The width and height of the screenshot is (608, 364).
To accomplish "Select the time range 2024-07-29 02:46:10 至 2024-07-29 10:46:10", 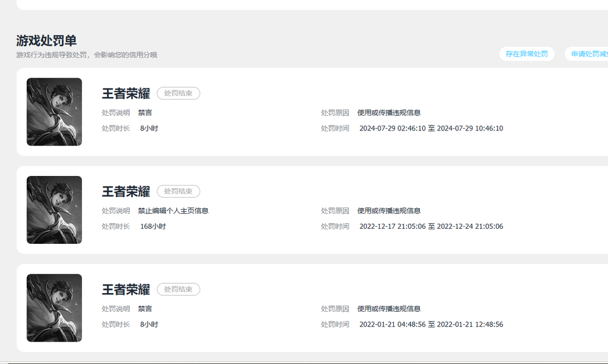I will pos(431,129).
